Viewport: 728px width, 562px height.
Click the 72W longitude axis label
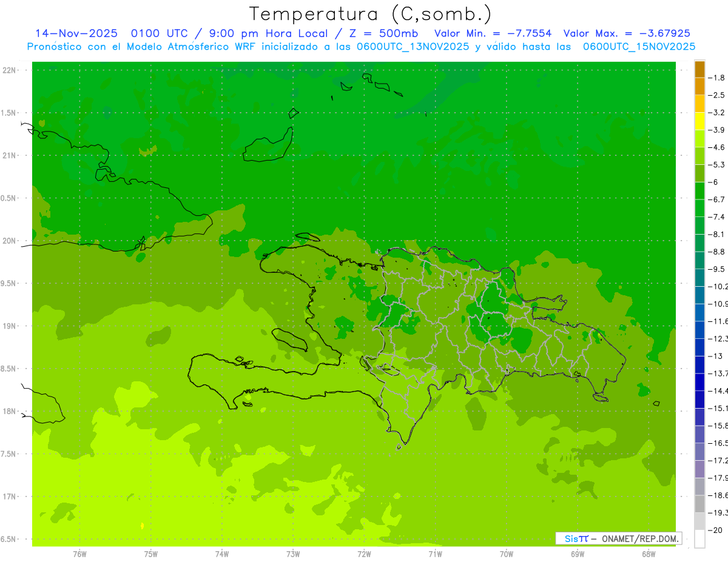click(364, 554)
